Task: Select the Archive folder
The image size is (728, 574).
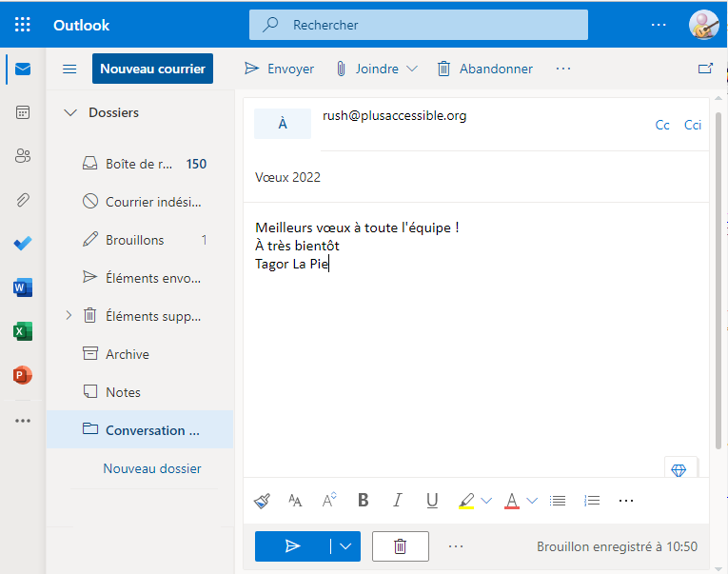Action: [x=128, y=354]
